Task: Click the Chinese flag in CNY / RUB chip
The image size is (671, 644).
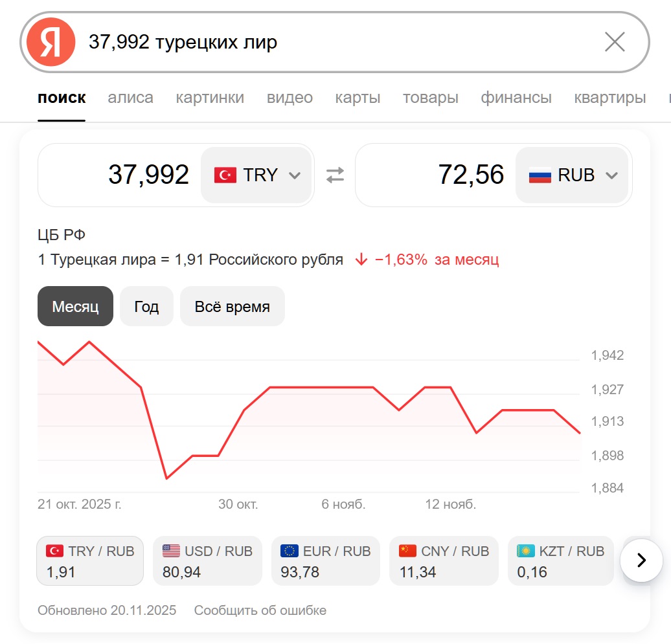Action: pyautogui.click(x=407, y=551)
